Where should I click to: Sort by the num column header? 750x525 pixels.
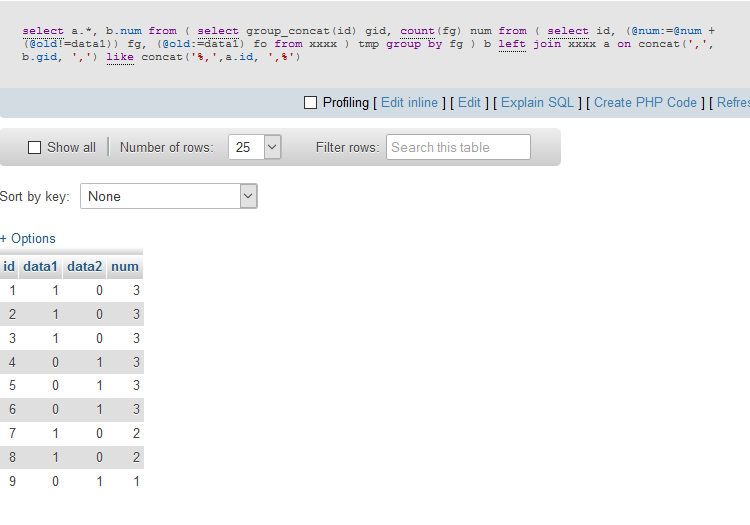coord(125,267)
